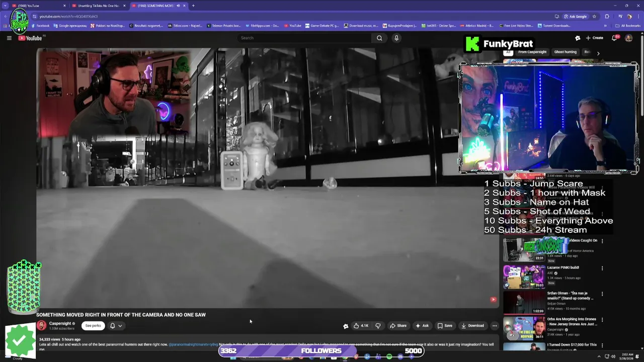
Task: Mute the tab using its speaker icon
Action: coord(178,6)
